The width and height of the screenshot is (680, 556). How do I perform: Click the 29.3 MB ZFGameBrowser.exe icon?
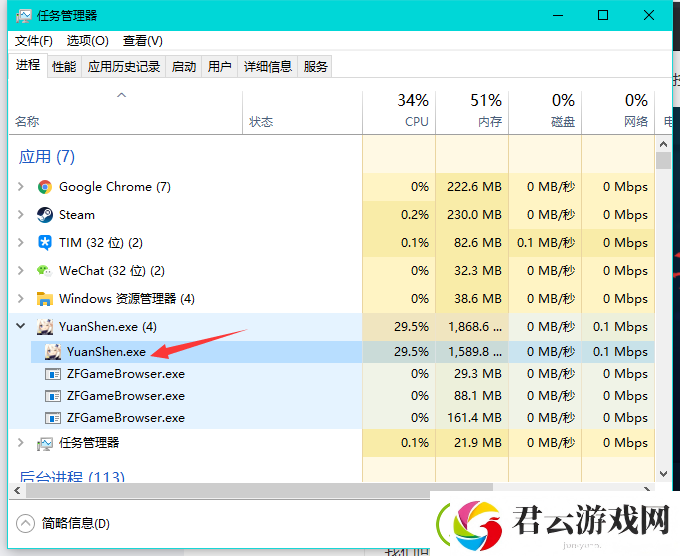(x=53, y=374)
